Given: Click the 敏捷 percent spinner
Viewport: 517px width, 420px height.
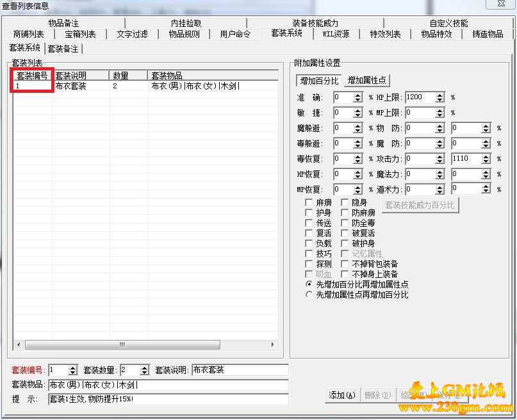Looking at the screenshot, I should tap(357, 113).
